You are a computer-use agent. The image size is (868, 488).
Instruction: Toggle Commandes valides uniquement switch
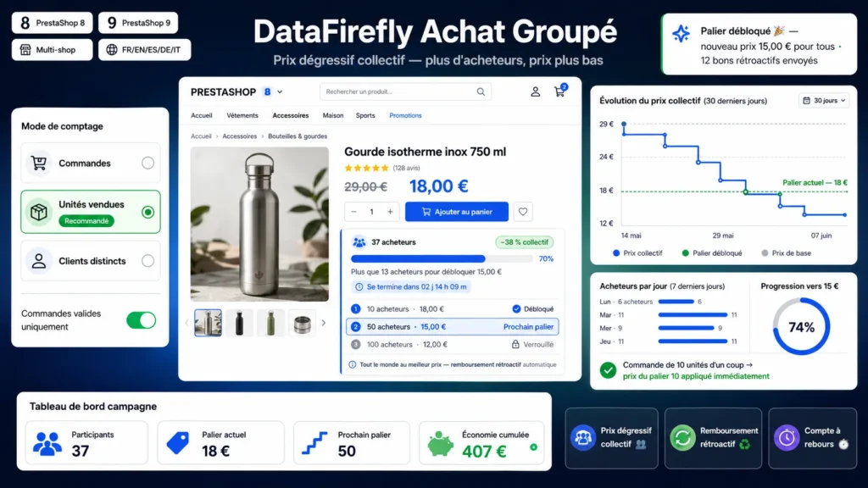coord(142,320)
